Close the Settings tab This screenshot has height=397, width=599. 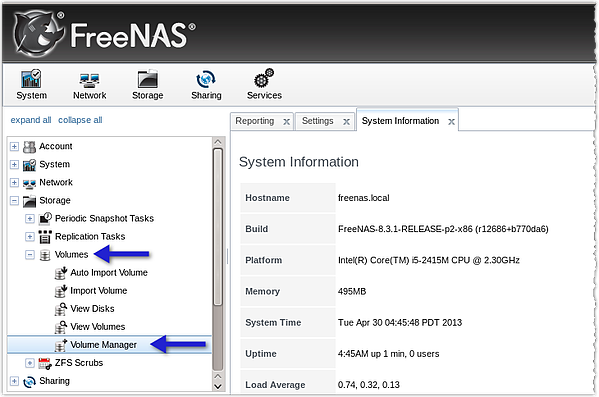click(x=346, y=122)
